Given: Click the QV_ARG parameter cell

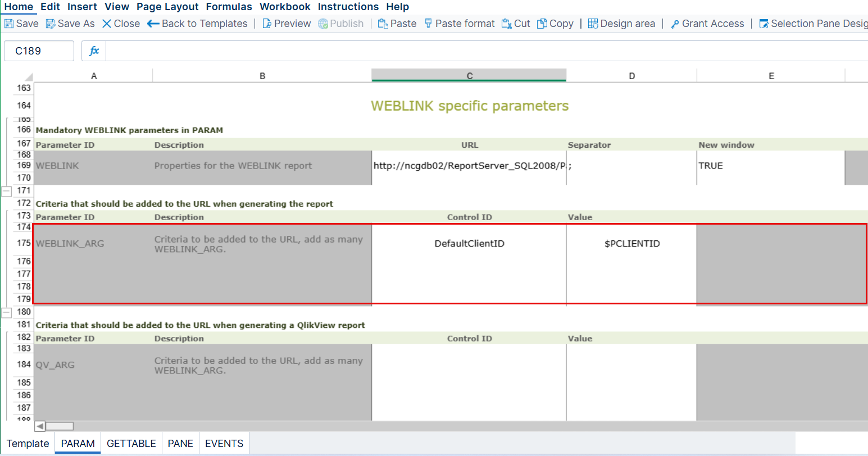Looking at the screenshot, I should [93, 365].
